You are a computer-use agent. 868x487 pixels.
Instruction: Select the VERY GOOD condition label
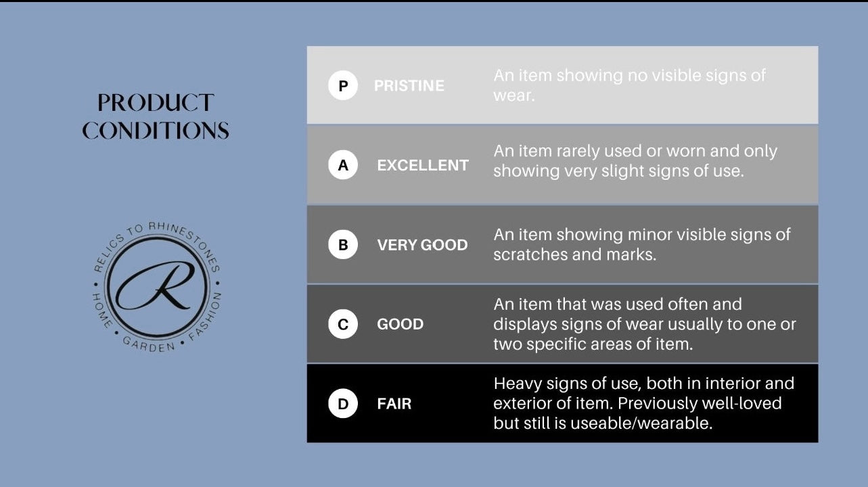tap(422, 245)
